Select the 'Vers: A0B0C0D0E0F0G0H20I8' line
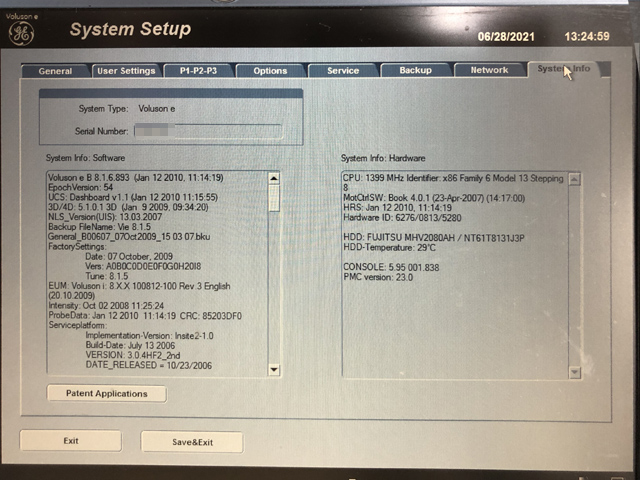 pyautogui.click(x=143, y=266)
